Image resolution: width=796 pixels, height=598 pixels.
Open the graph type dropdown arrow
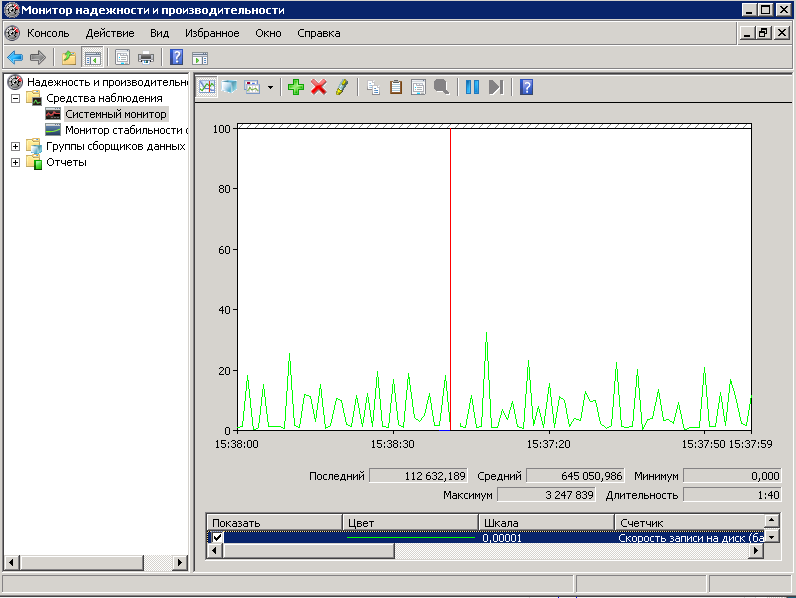(x=270, y=88)
